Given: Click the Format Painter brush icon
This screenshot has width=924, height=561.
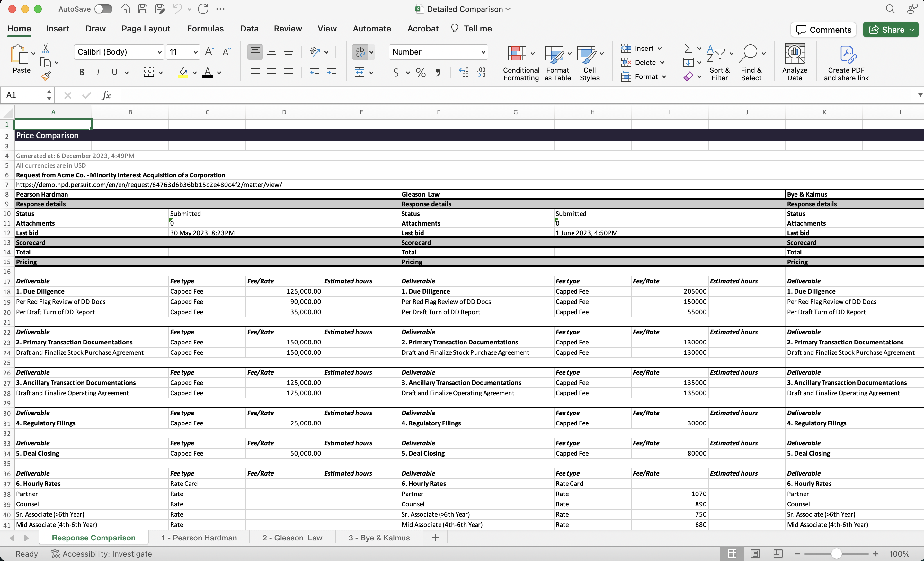Looking at the screenshot, I should click(45, 76).
